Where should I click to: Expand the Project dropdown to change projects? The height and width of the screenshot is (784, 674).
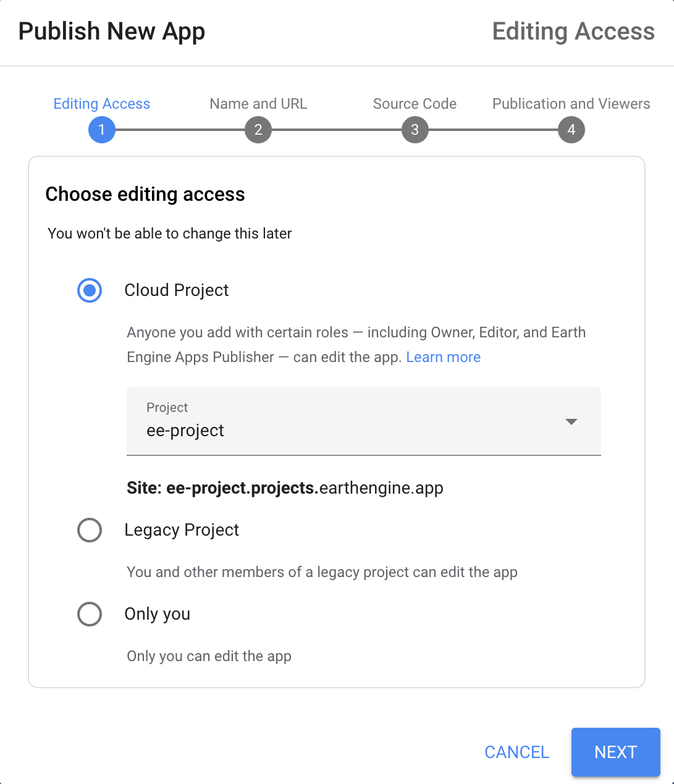pos(571,421)
